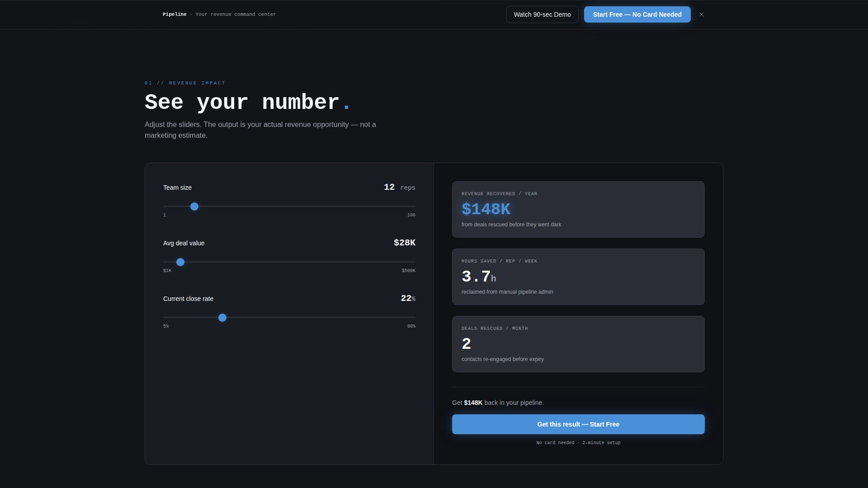Click the $500K slider maximum label
Screen dimensions: 868x488
click(x=409, y=271)
